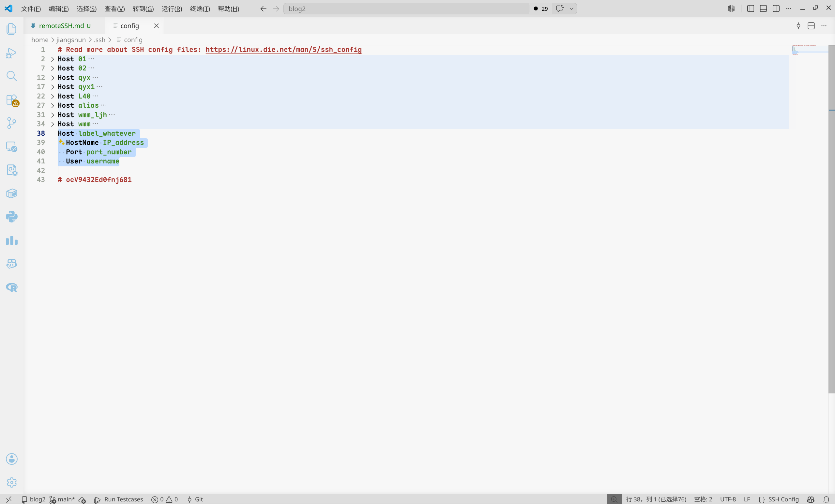The width and height of the screenshot is (835, 504).
Task: Split the editor layout
Action: coord(811,26)
